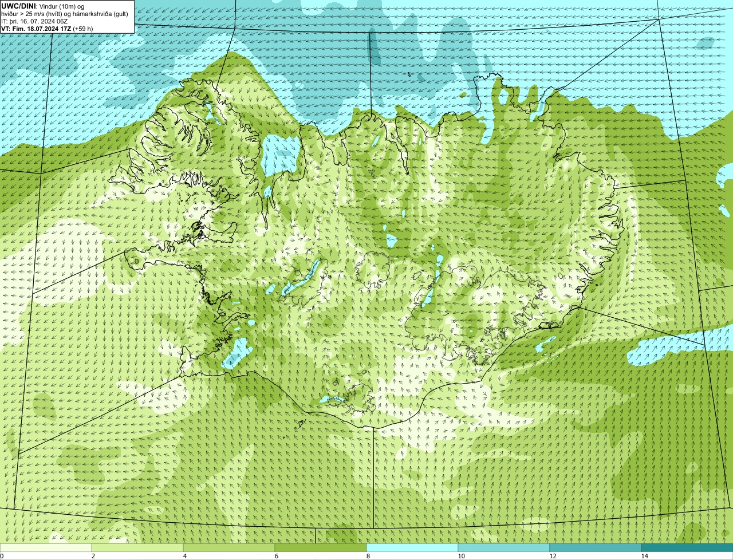
Task: Click the legend scale label "4"
Action: click(184, 556)
